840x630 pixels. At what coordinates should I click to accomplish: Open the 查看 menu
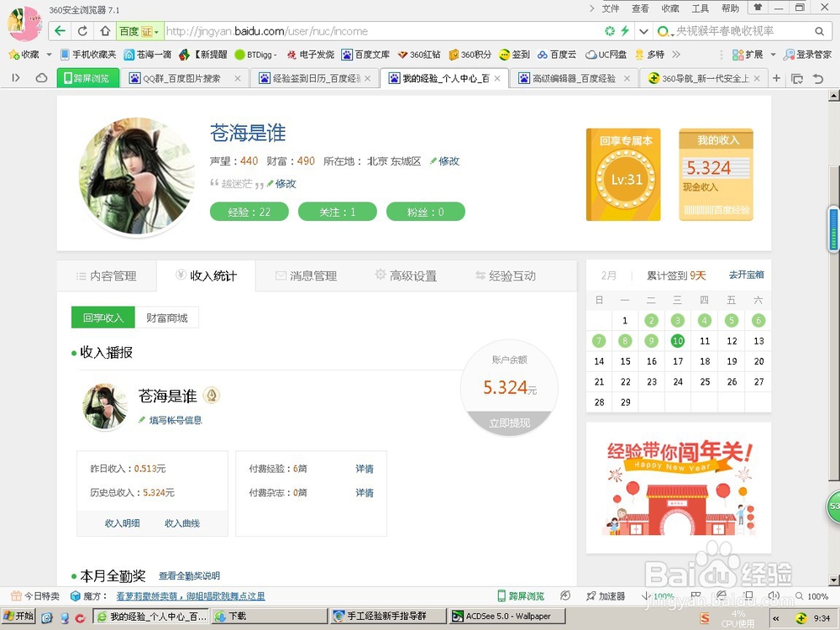pyautogui.click(x=640, y=8)
